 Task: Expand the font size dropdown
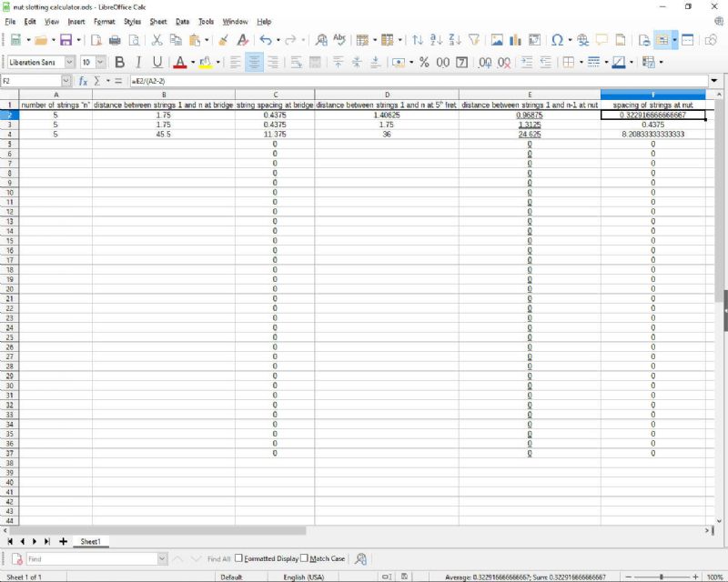[x=100, y=63]
